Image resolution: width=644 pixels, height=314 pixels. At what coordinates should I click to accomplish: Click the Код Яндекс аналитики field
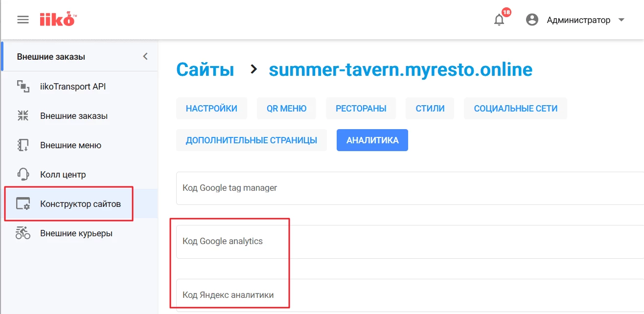(x=391, y=295)
